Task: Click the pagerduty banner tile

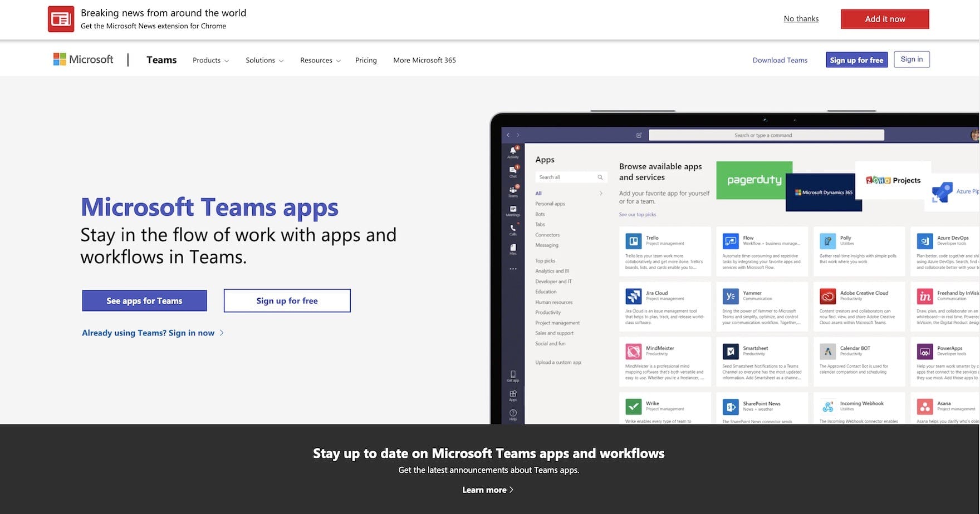Action: pos(754,180)
